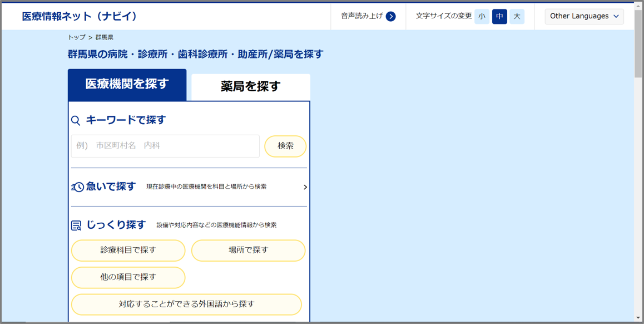Click the 急いで探す heading
644x324 pixels.
click(111, 186)
